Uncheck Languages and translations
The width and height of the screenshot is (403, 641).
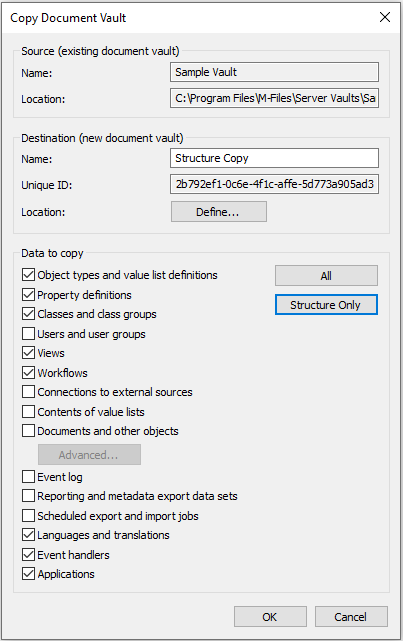pyautogui.click(x=28, y=535)
